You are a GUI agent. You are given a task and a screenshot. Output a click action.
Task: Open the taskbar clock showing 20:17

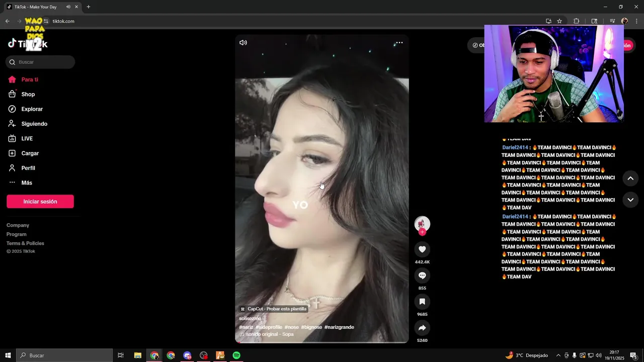tap(614, 355)
